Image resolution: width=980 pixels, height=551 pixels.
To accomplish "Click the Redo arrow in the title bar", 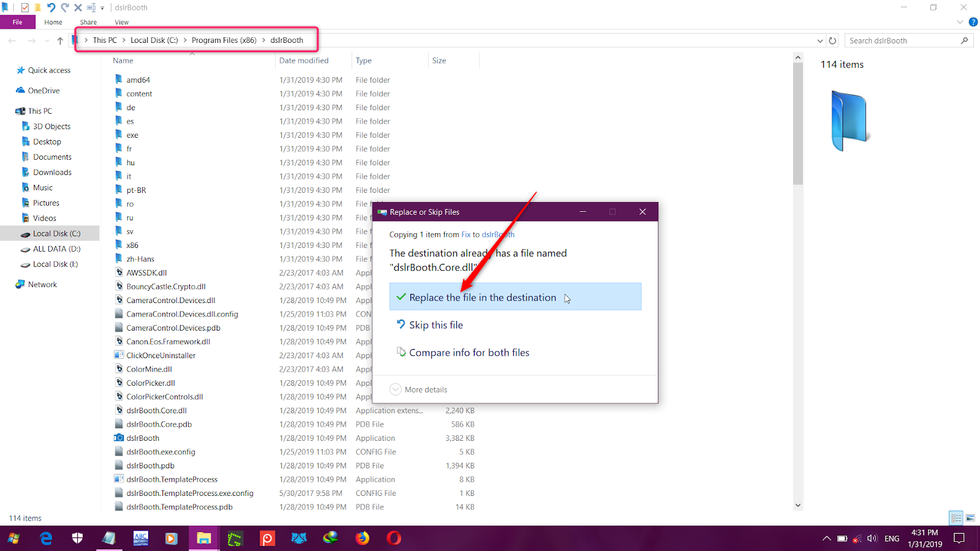I will [x=64, y=7].
